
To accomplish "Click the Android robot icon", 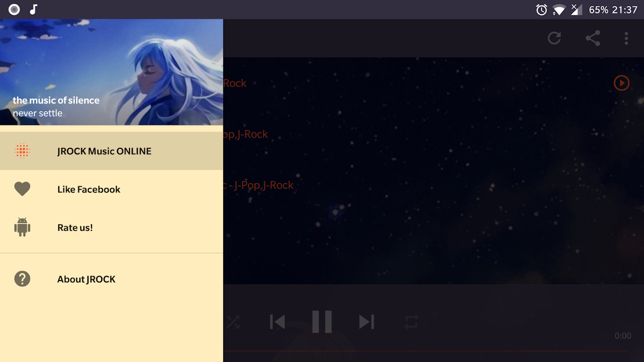I will tap(22, 227).
